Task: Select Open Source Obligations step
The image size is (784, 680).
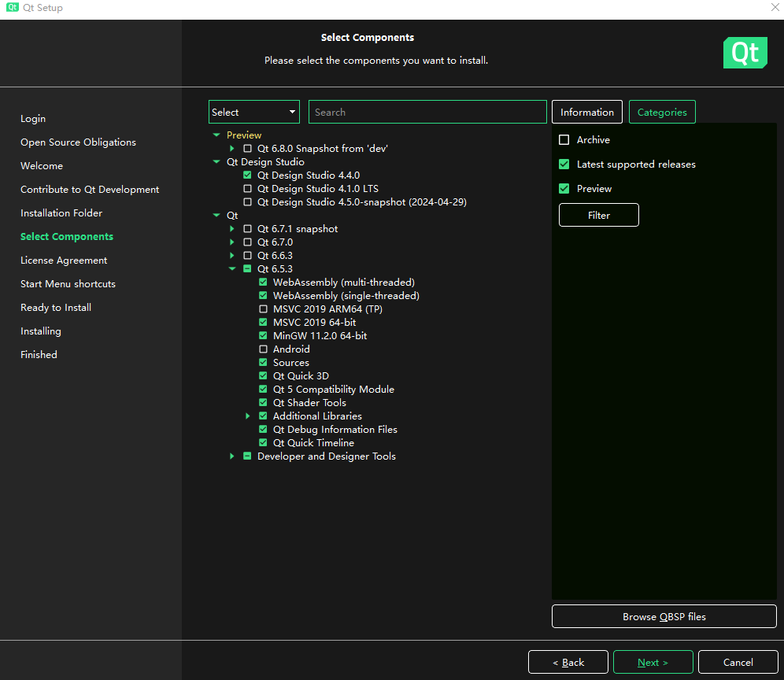Action: [78, 142]
